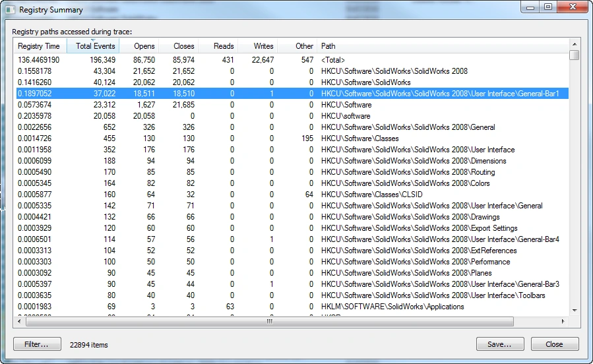Select the SolidWorks 2008\User Interface row with 352 events
This screenshot has height=364, width=593.
292,150
